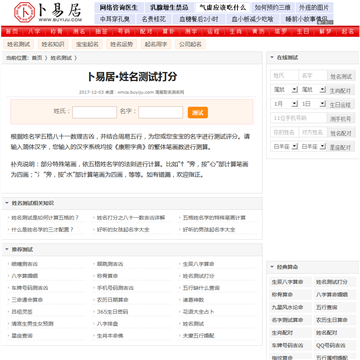Viewport: 360px width, 360px height.
Task: Open the ad link 名贵桂花
Action: (154, 19)
